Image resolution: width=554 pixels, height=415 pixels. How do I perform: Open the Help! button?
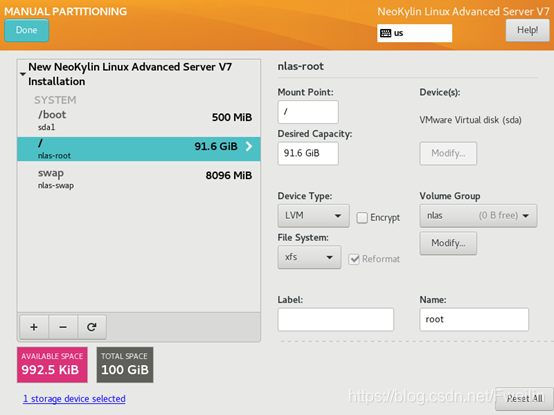[x=528, y=30]
